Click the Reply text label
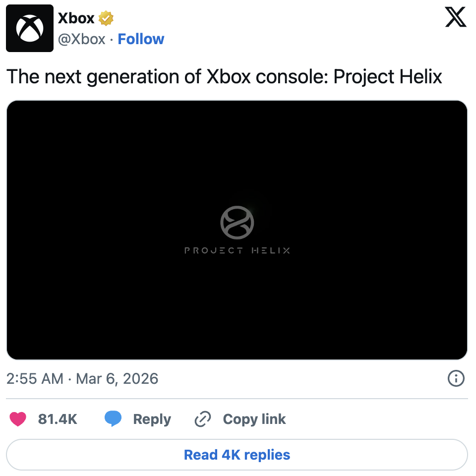The width and height of the screenshot is (476, 476). [x=152, y=419]
